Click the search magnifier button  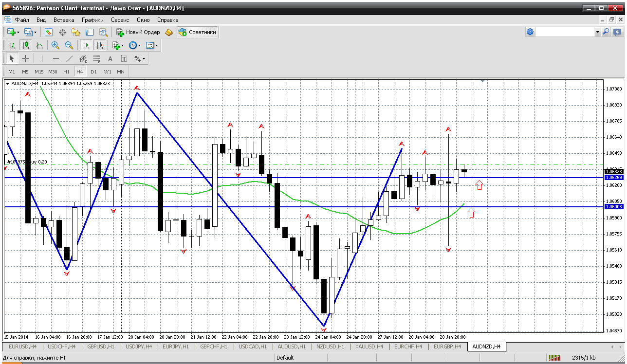point(606,32)
